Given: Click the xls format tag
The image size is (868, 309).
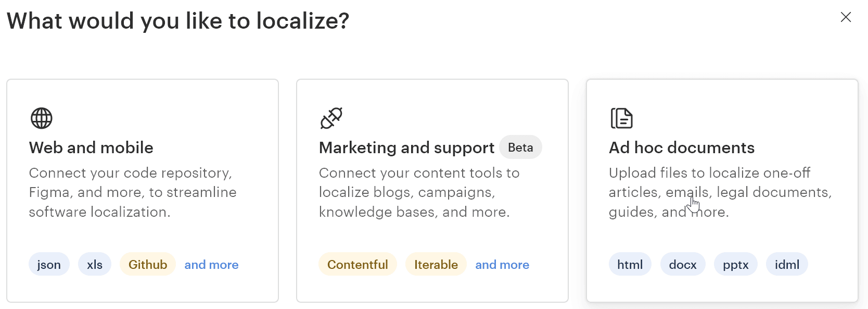Looking at the screenshot, I should tap(95, 265).
